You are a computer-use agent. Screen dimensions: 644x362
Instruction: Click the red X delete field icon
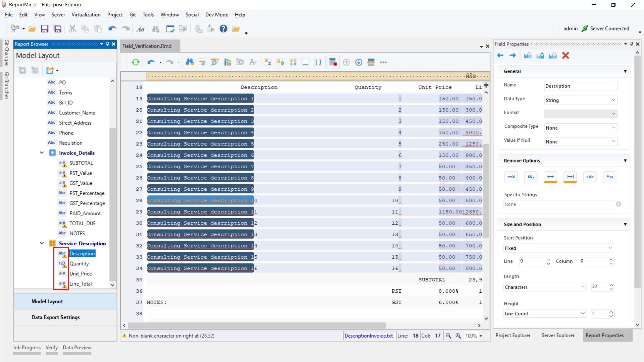(x=566, y=56)
